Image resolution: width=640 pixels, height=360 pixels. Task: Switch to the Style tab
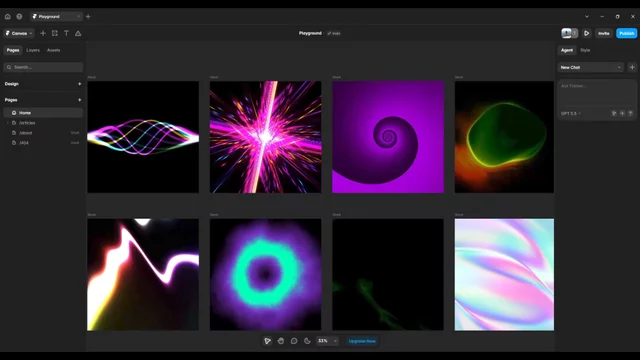tap(585, 50)
